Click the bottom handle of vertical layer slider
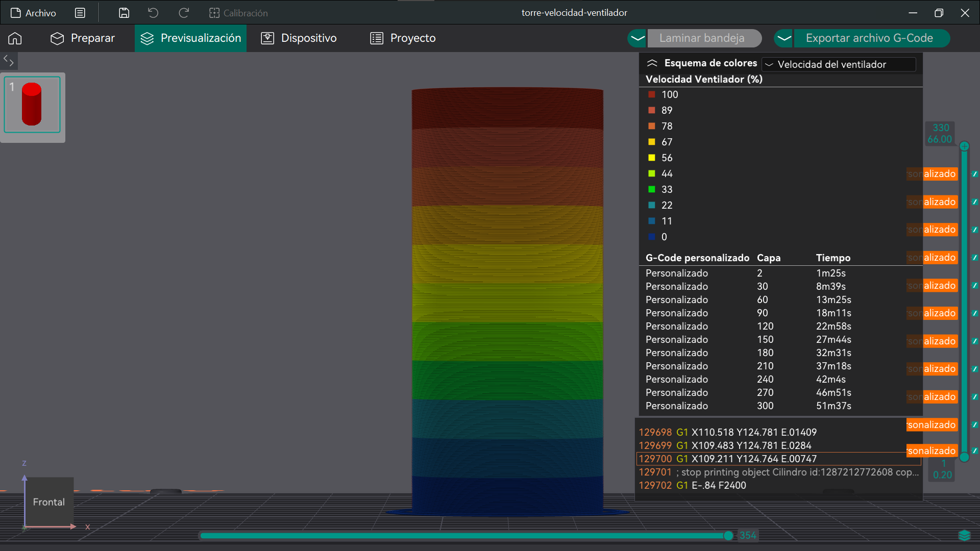Viewport: 980px width, 551px height. tap(964, 457)
